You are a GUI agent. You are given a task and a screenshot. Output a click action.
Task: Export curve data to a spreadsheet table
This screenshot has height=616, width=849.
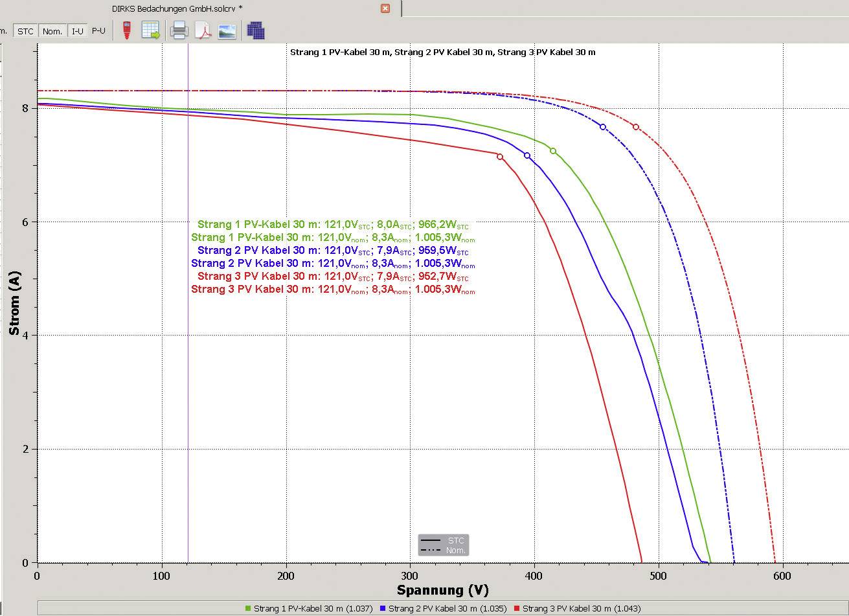pos(151,30)
